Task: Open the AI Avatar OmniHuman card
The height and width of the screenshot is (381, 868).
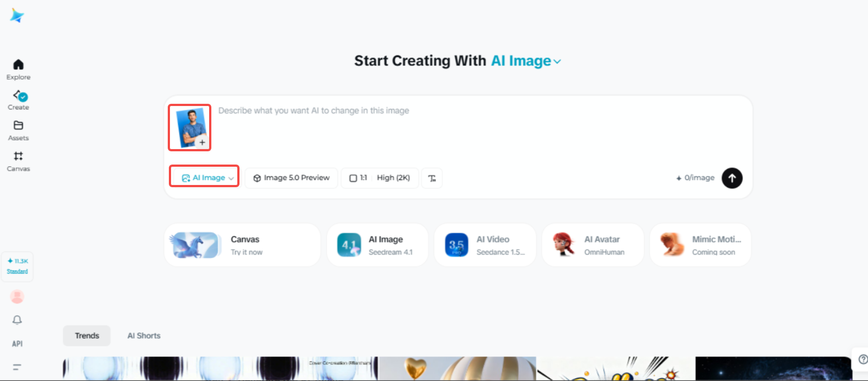Action: point(593,245)
